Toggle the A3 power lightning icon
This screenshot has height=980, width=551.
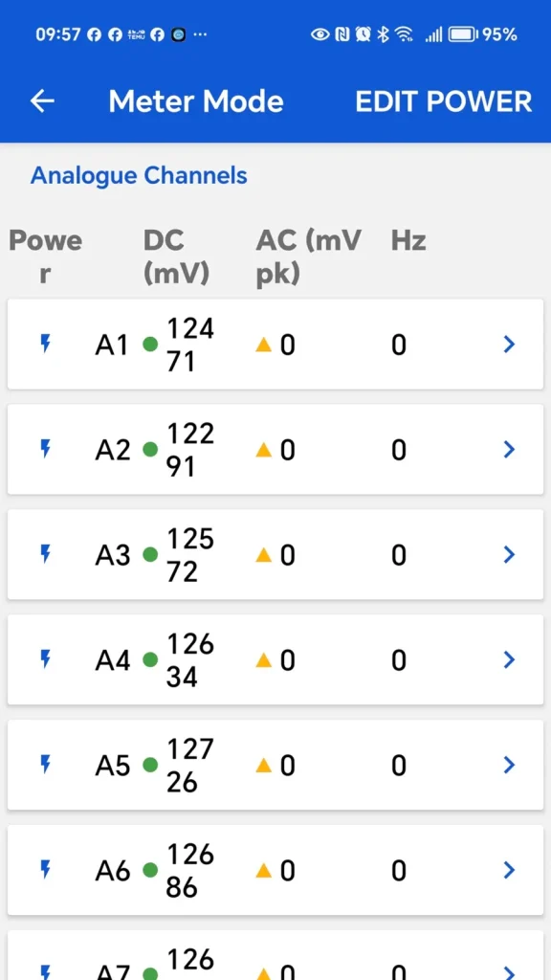click(45, 554)
